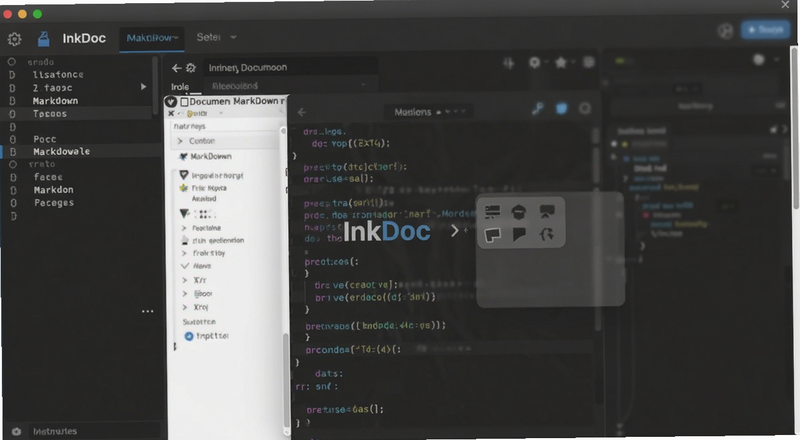Viewport: 800px width, 440px height.
Task: Click the yellow puzzle piece icon in white panel
Action: [184, 188]
